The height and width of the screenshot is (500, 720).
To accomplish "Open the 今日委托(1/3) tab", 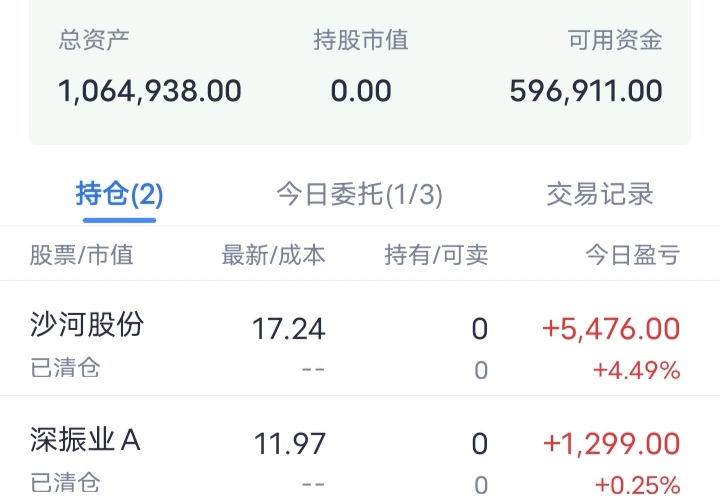I will coord(359,194).
